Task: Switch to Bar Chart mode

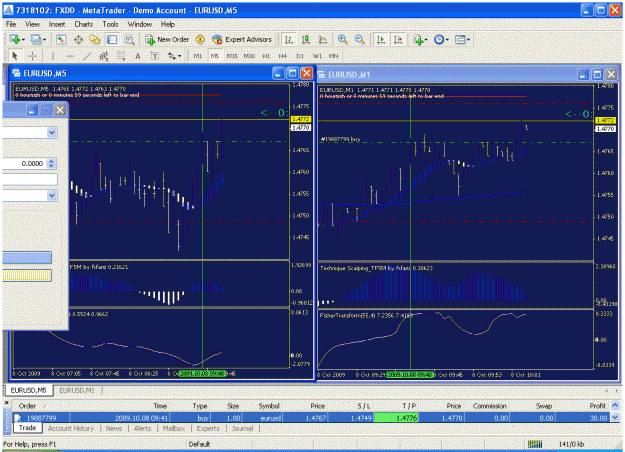Action: click(x=289, y=39)
